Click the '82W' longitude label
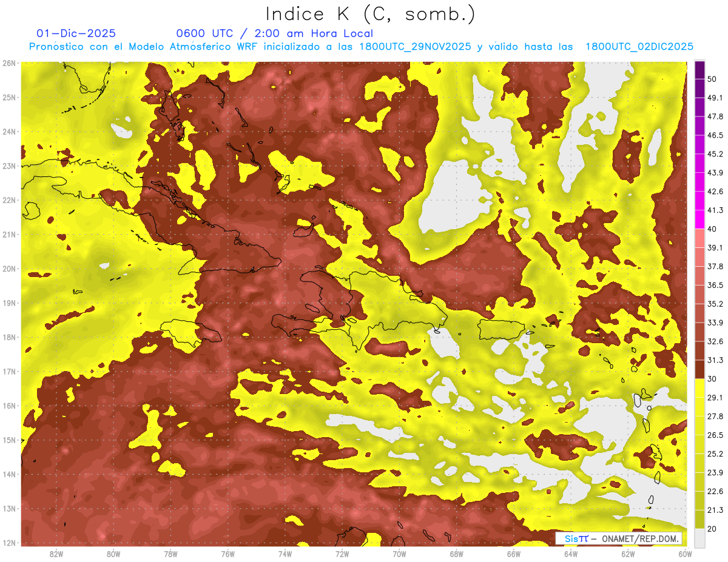This screenshot has height=562, width=728. point(56,554)
